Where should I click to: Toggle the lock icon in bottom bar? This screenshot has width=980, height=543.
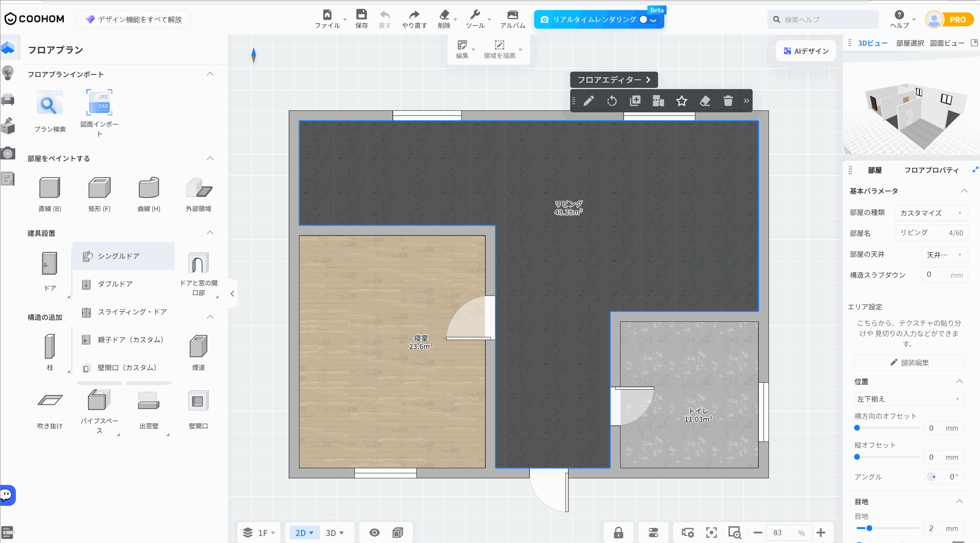tap(618, 533)
